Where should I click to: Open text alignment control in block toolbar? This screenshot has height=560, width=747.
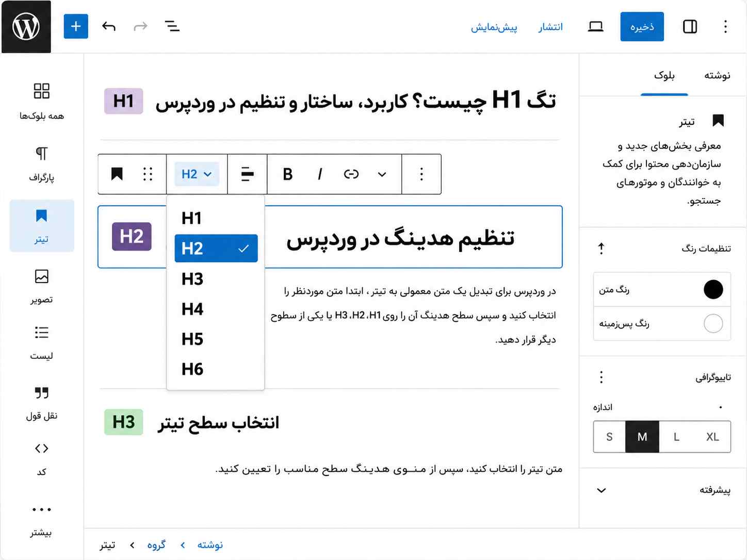point(248,174)
